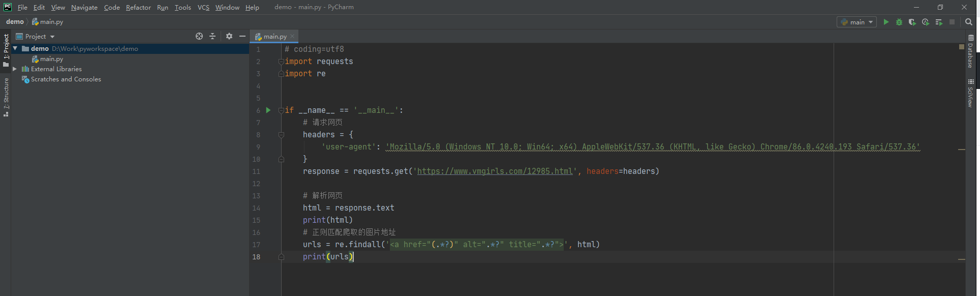Fold the headers dictionary at line 8
This screenshot has height=296, width=980.
(281, 135)
